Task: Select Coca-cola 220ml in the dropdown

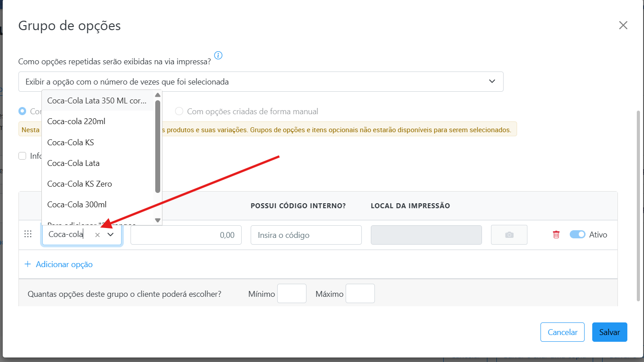Action: (77, 121)
